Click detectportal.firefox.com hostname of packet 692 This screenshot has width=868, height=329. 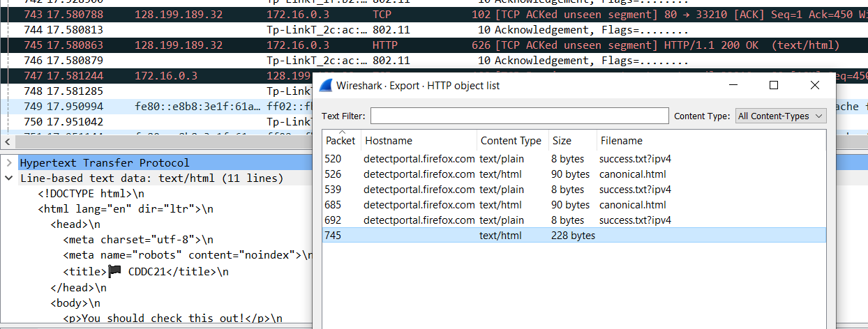click(419, 220)
